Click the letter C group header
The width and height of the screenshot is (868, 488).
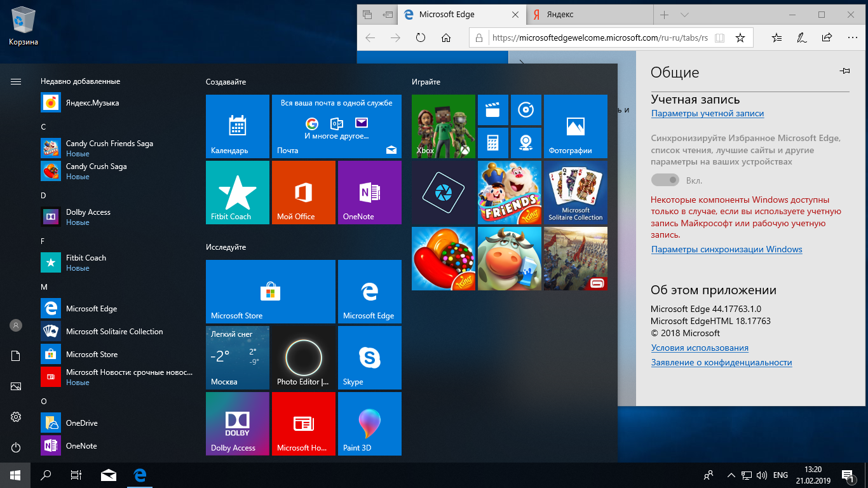point(43,127)
